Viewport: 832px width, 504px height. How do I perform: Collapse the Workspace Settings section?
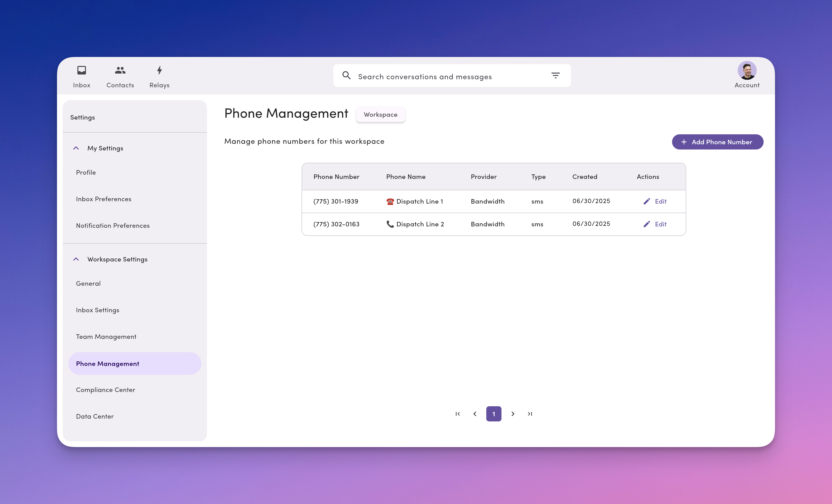76,259
